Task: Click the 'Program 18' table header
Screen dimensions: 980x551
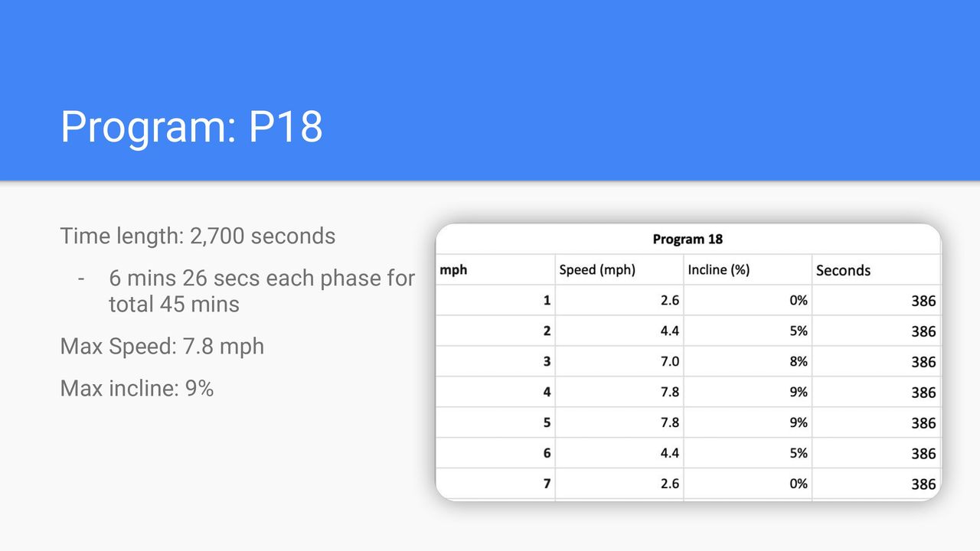Action: pos(688,239)
